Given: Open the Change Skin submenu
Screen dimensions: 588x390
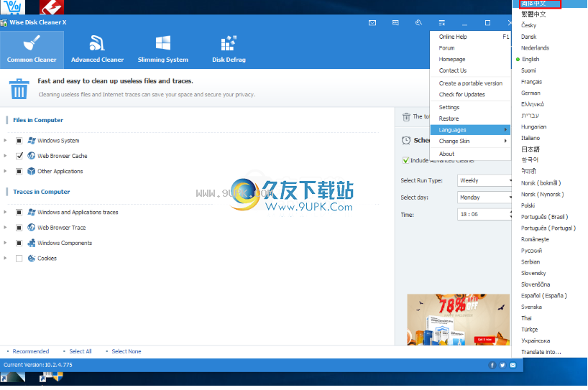Looking at the screenshot, I should click(x=470, y=141).
